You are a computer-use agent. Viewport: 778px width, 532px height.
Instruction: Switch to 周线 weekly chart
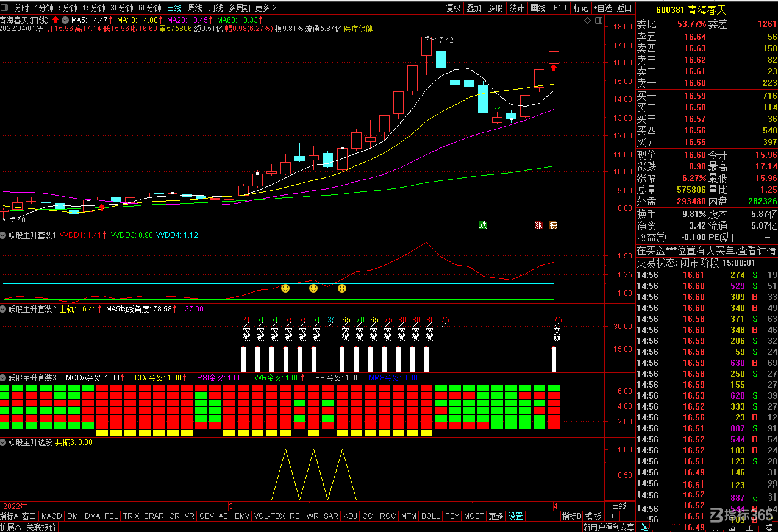click(x=195, y=8)
